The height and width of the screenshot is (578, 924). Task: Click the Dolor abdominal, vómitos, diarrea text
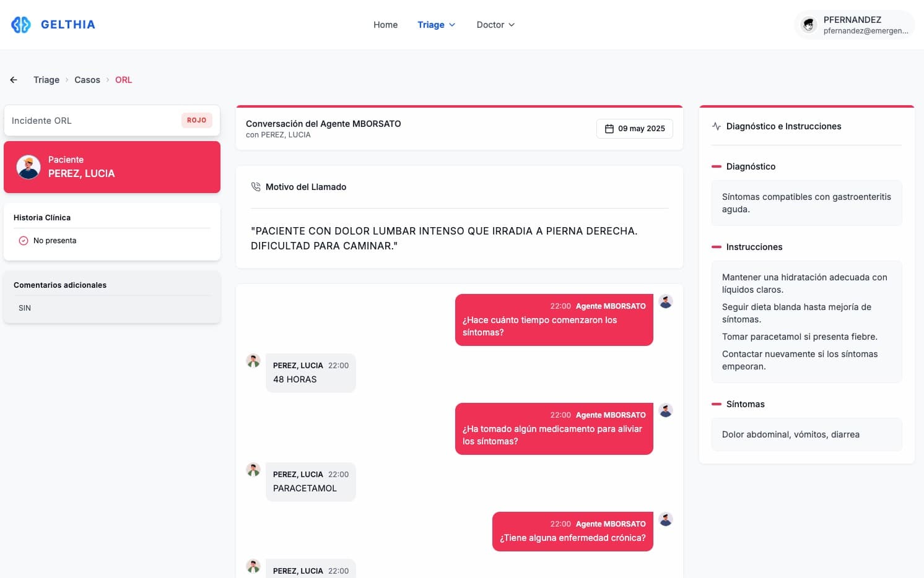coord(791,434)
